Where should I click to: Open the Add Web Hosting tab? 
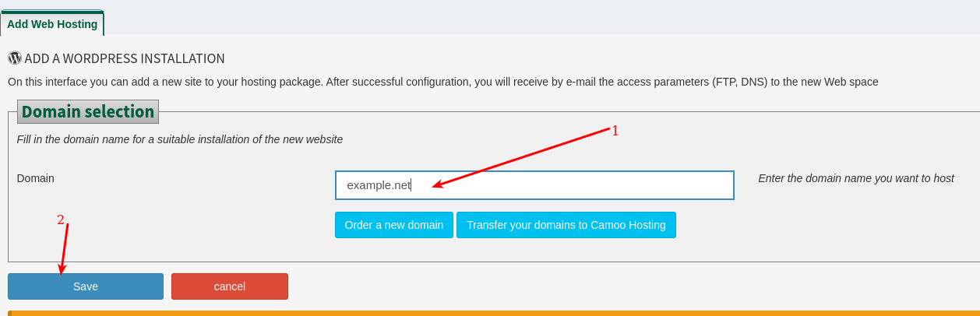tap(52, 23)
